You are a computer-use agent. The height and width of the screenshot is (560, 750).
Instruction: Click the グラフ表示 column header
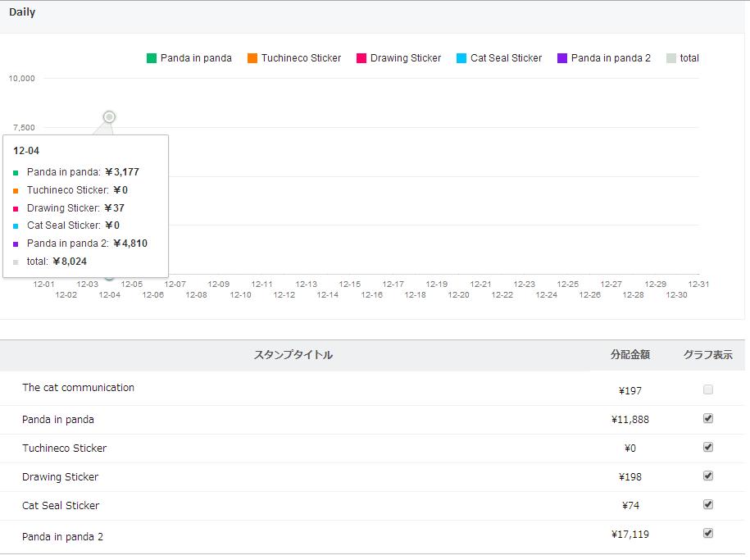[x=708, y=355]
